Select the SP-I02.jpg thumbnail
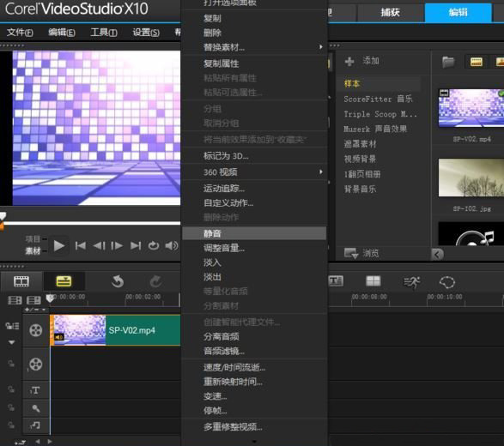The height and width of the screenshot is (446, 504). 471,178
